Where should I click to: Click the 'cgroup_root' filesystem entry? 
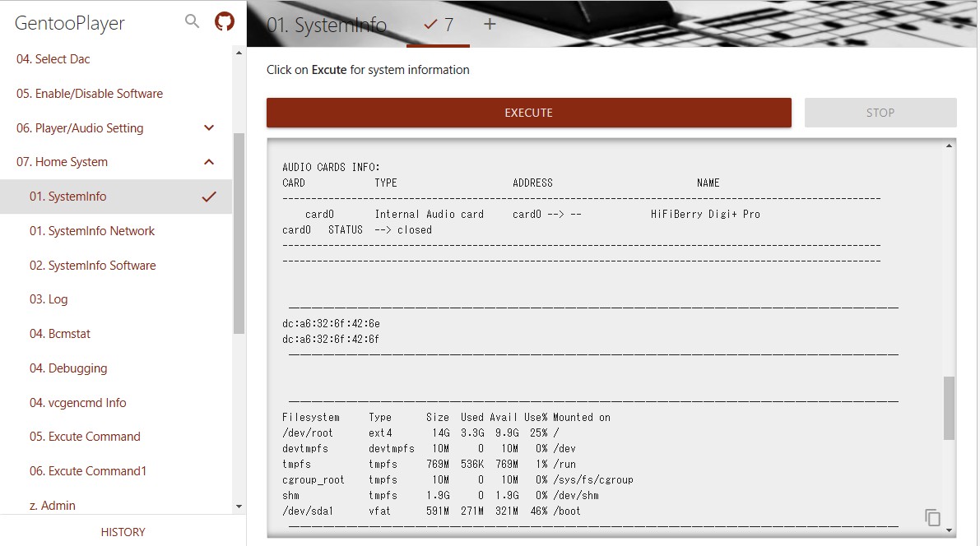(x=314, y=479)
